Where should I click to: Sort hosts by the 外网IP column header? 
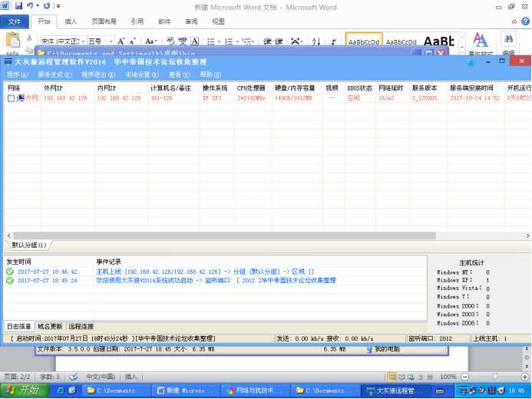click(x=68, y=88)
